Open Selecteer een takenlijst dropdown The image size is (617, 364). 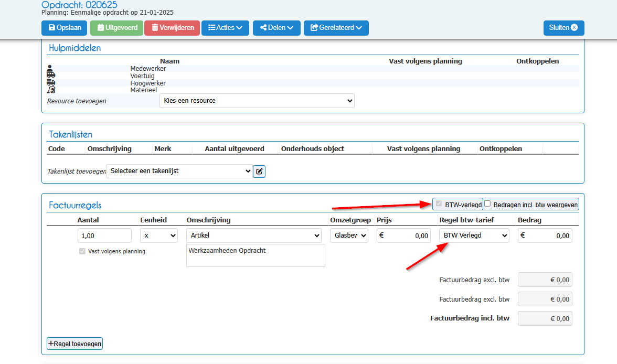[179, 171]
